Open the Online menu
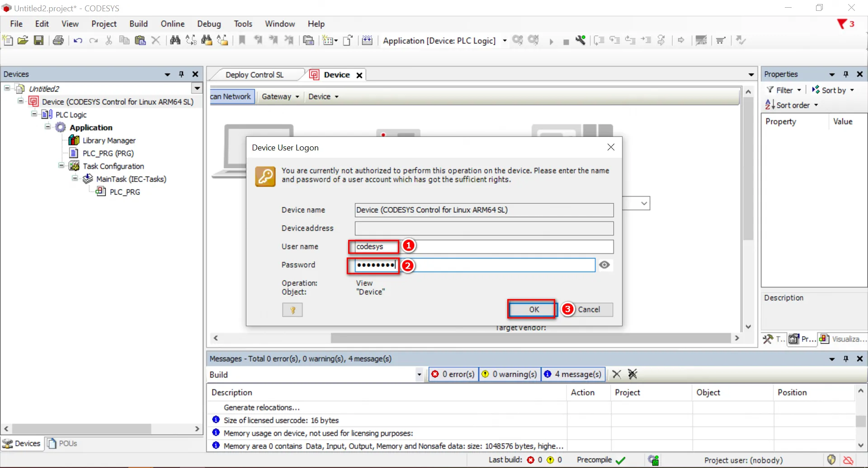The width and height of the screenshot is (868, 468). (x=172, y=24)
